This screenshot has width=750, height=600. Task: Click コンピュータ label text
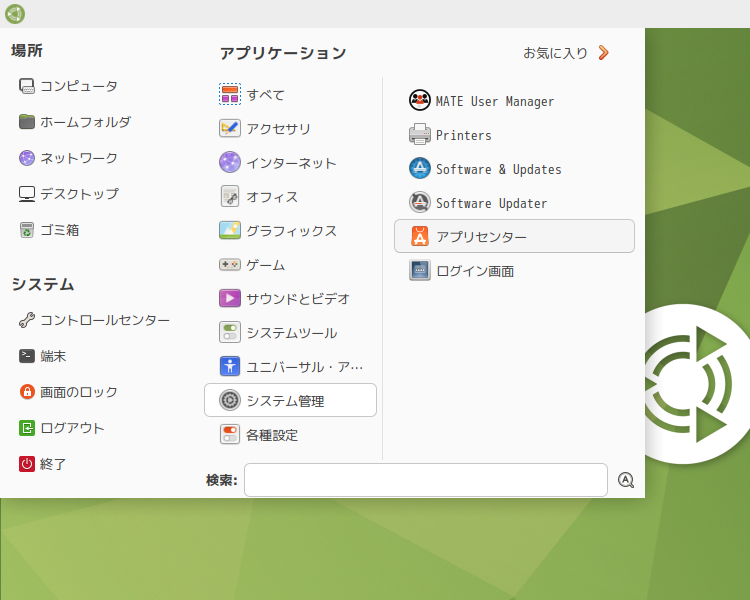click(x=79, y=86)
